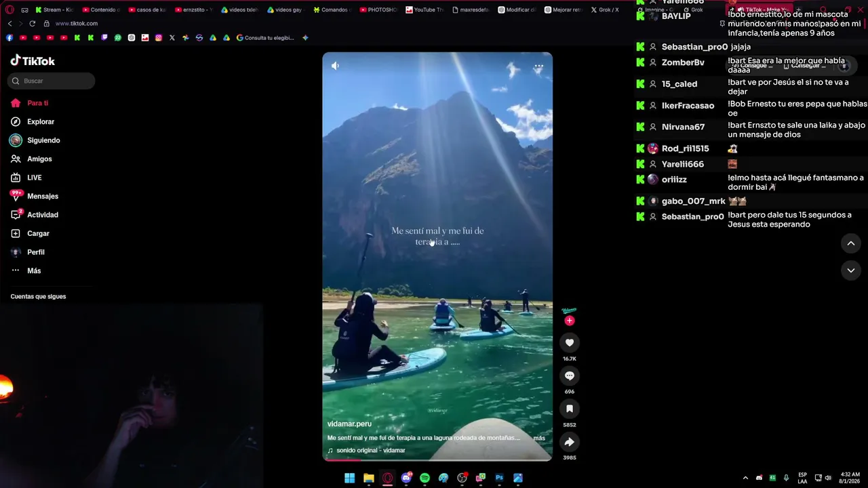The width and height of the screenshot is (868, 488).
Task: Show hidden system tray icons
Action: point(745,478)
